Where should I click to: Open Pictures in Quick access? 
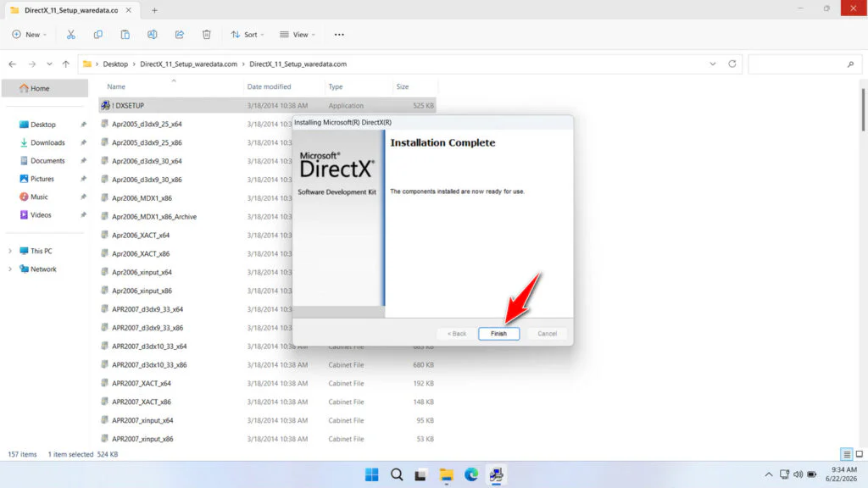coord(42,179)
